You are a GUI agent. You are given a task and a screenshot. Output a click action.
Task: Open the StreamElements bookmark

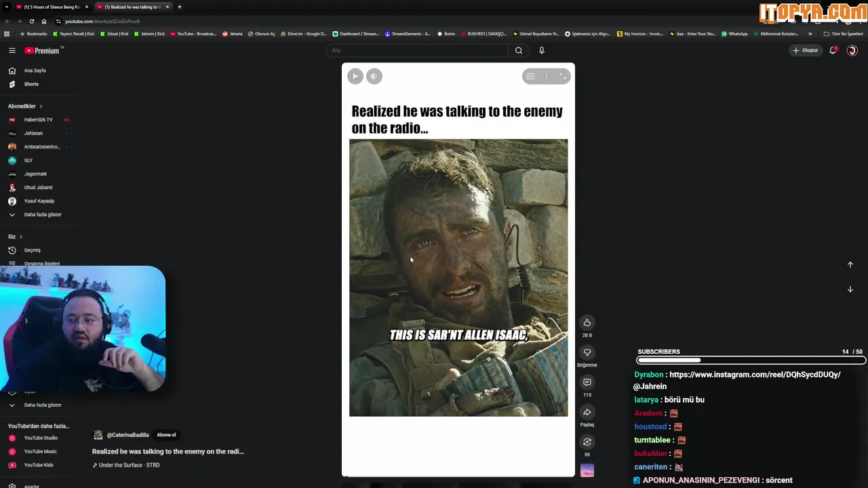click(x=408, y=34)
